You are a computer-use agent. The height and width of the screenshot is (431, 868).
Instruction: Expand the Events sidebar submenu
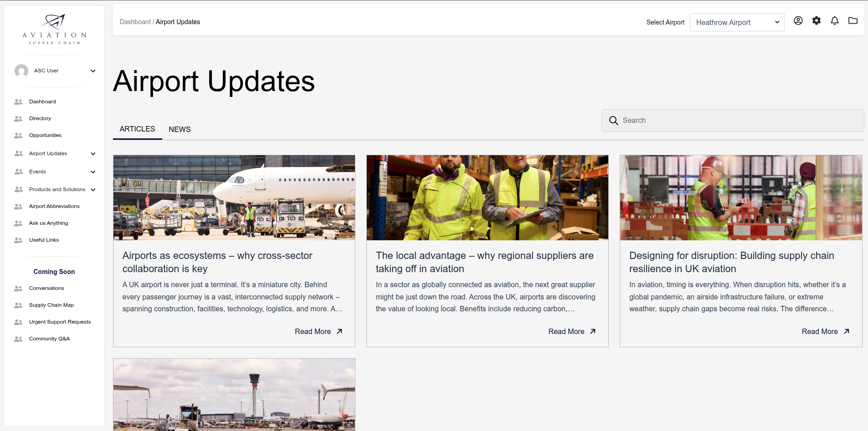click(x=93, y=172)
